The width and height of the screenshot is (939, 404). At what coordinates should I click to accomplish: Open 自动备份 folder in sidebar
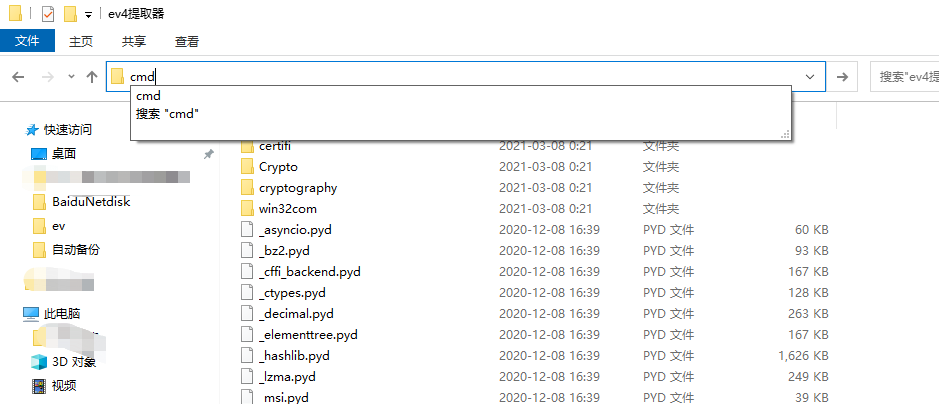(75, 250)
